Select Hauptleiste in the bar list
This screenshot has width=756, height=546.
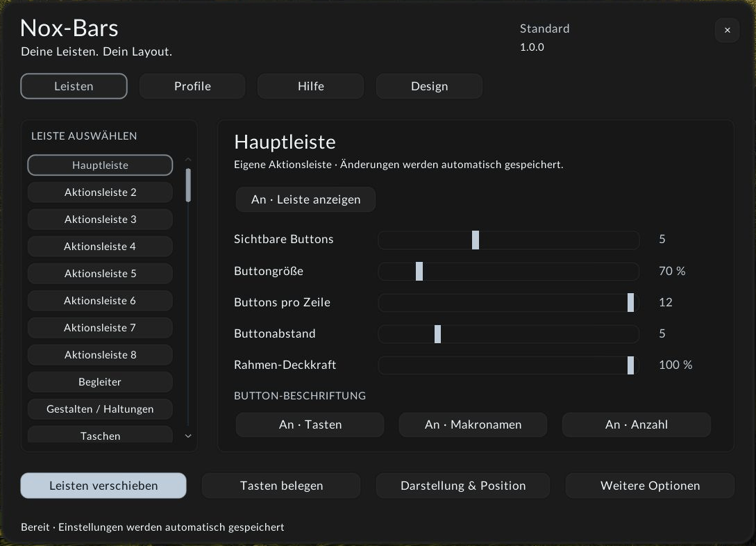100,165
